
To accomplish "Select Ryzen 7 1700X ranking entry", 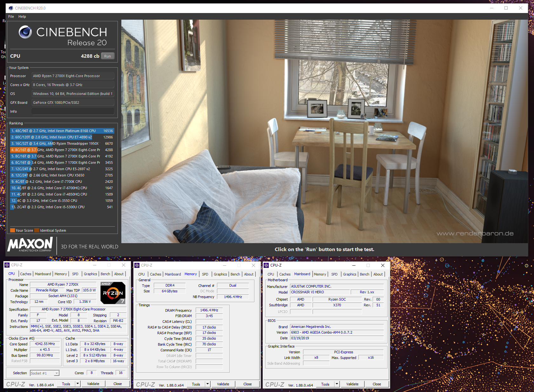I will click(62, 163).
